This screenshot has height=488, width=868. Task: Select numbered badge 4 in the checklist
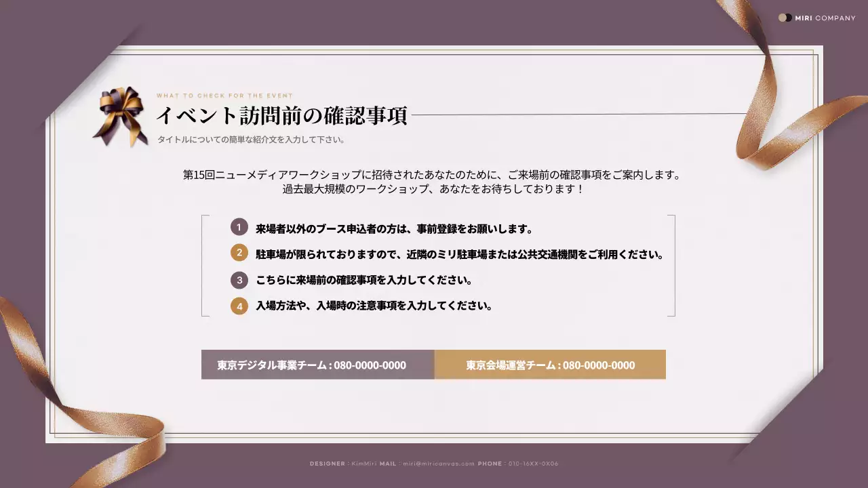point(239,306)
